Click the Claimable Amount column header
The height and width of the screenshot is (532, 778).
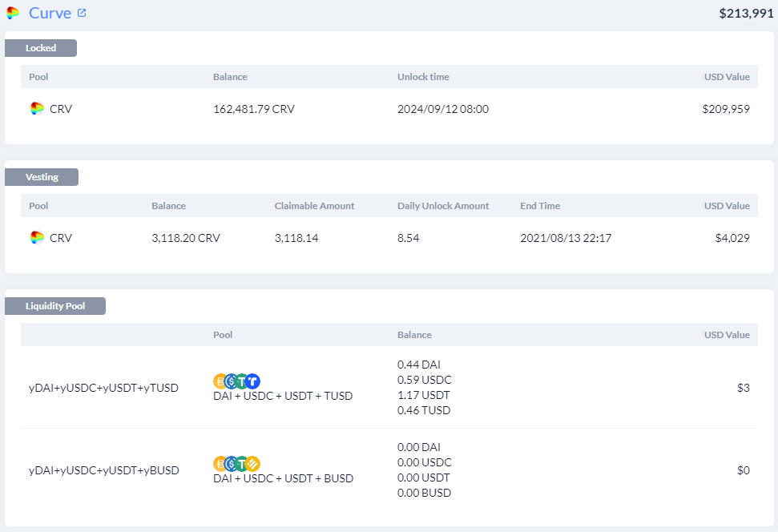coord(315,206)
